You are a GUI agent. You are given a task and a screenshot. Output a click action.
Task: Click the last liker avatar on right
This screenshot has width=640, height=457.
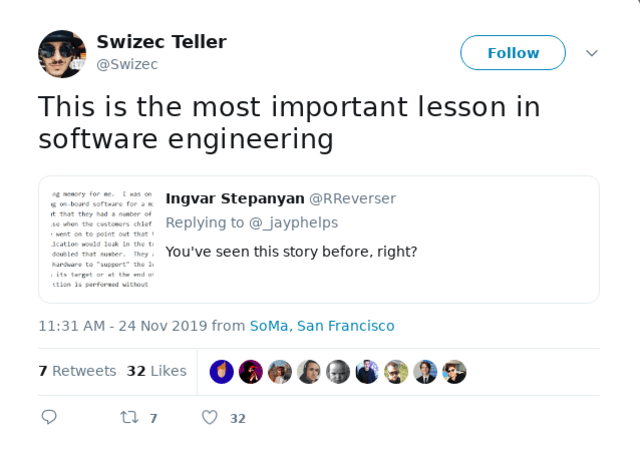pyautogui.click(x=454, y=372)
